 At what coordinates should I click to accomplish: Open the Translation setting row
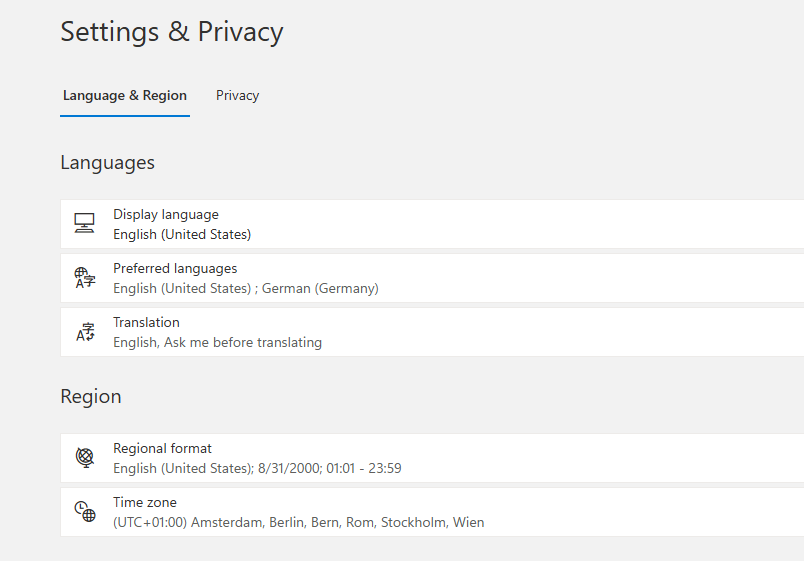coord(432,332)
